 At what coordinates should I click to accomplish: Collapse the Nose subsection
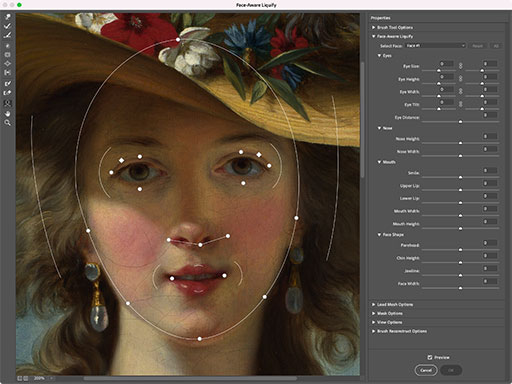(x=379, y=128)
